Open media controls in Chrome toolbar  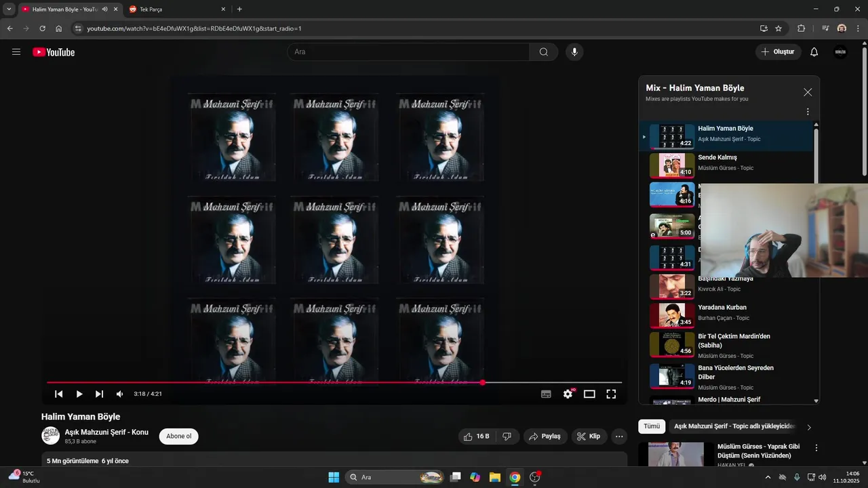click(825, 28)
